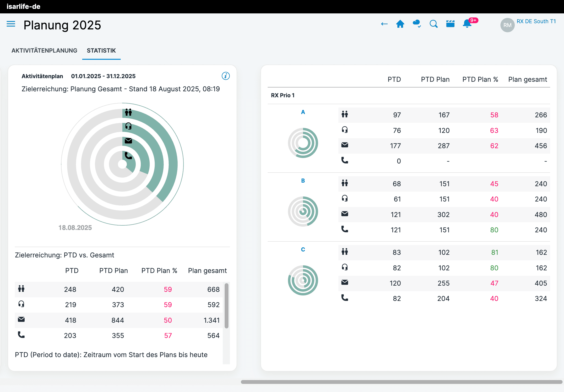The height and width of the screenshot is (392, 564).
Task: Click the back arrow icon
Action: [384, 24]
